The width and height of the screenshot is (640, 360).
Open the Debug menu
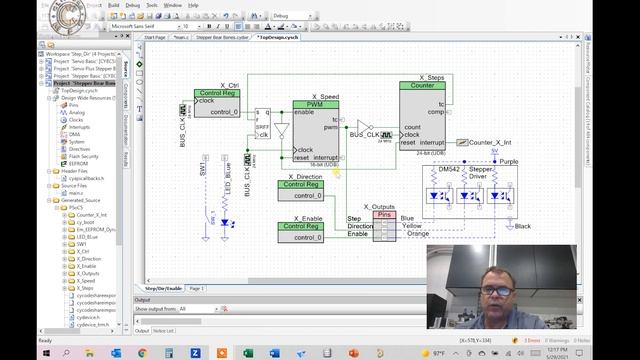(x=133, y=5)
